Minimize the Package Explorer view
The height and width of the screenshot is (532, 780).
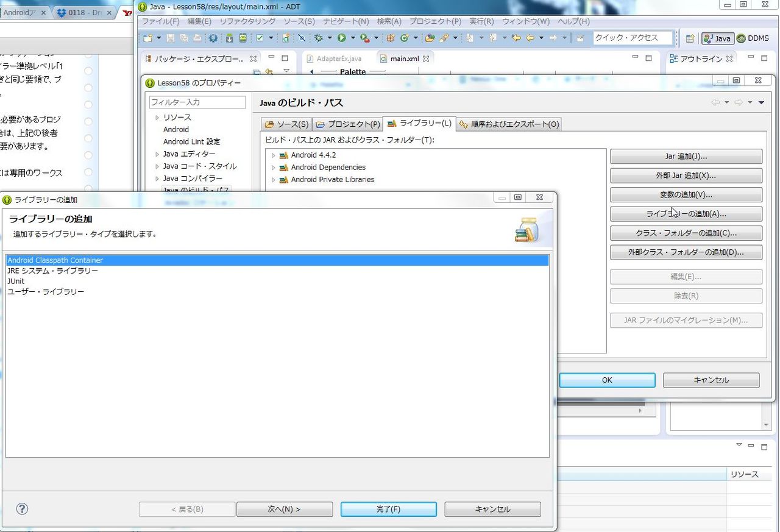(271, 58)
